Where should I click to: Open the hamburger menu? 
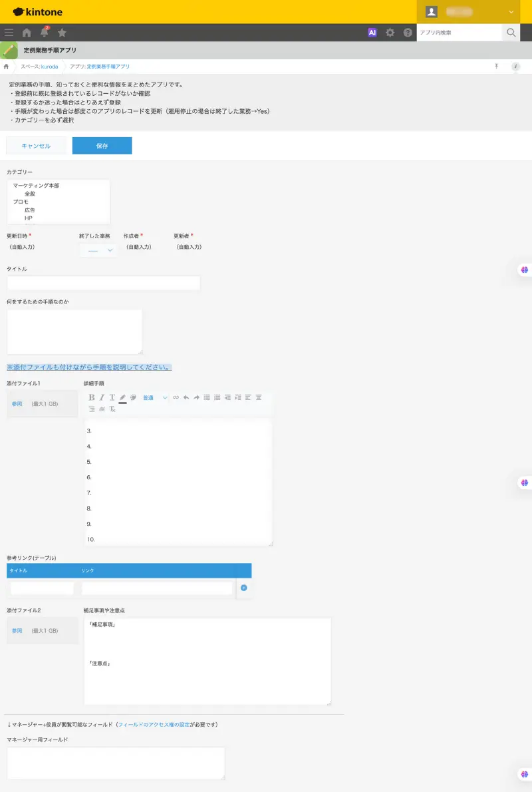pyautogui.click(x=9, y=33)
